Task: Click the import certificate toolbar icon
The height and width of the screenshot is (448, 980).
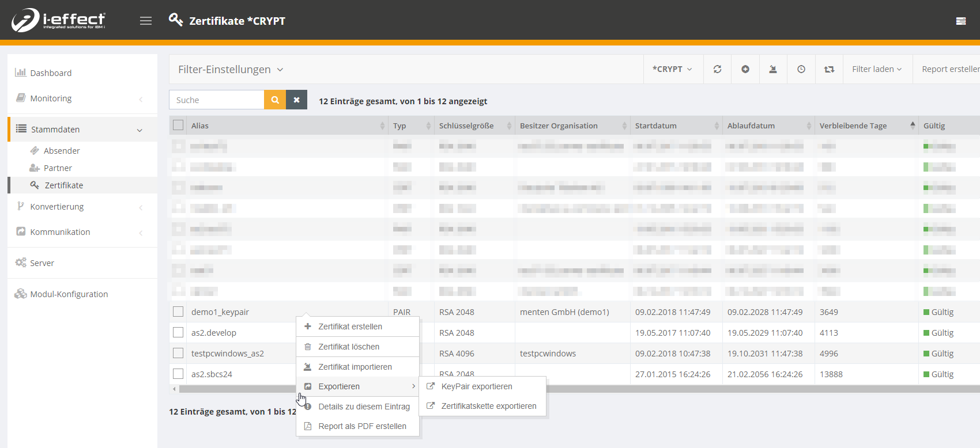Action: [773, 69]
